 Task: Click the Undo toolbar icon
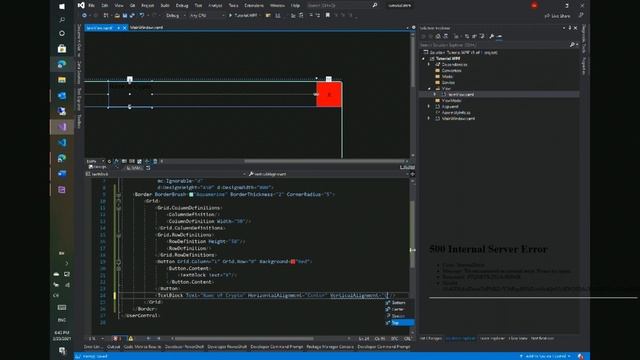coord(142,16)
